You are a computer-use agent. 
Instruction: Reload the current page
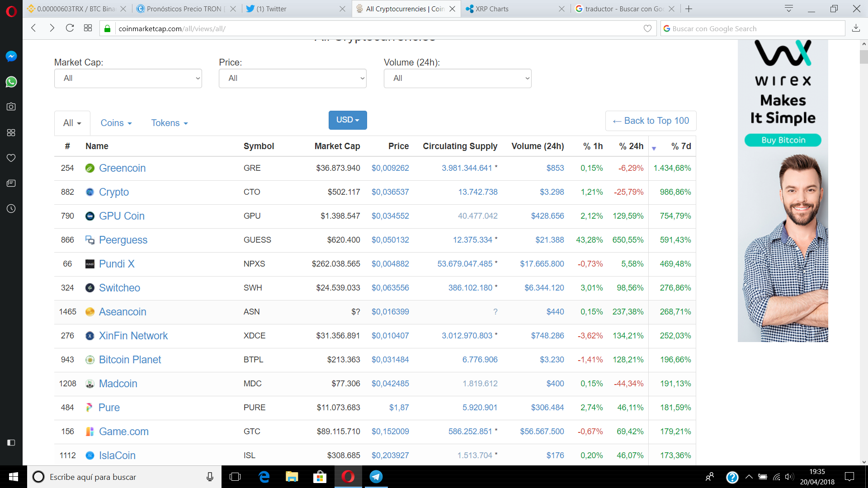pos(70,28)
